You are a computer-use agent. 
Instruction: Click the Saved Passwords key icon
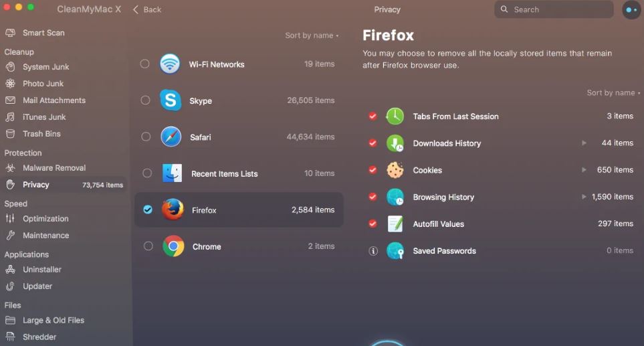pyautogui.click(x=395, y=251)
